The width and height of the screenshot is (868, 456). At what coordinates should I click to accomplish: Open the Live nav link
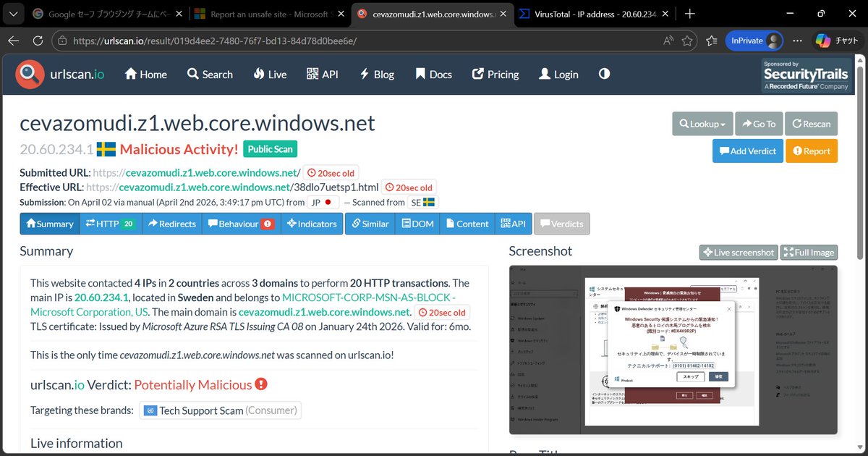[x=270, y=74]
